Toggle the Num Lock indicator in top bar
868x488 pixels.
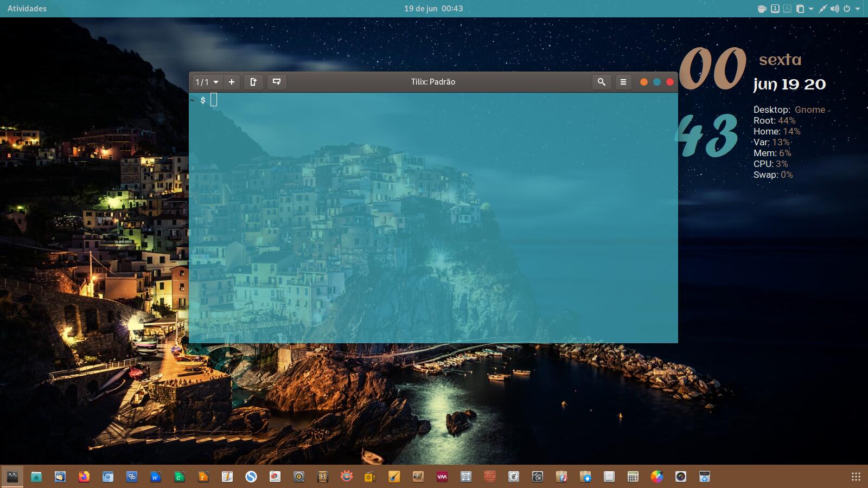[775, 9]
